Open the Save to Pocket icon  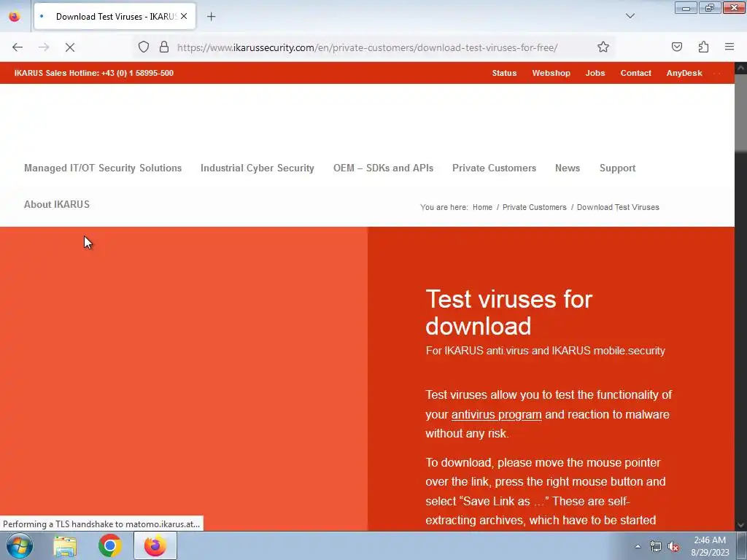[677, 47]
